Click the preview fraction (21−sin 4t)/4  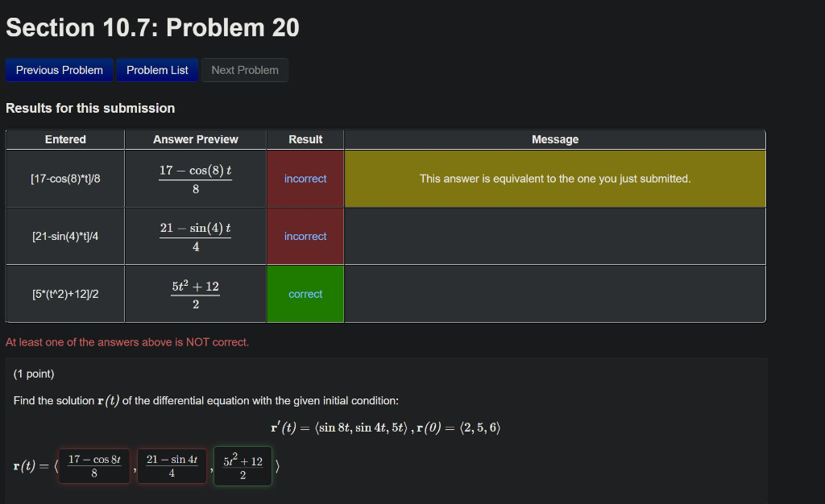point(195,236)
